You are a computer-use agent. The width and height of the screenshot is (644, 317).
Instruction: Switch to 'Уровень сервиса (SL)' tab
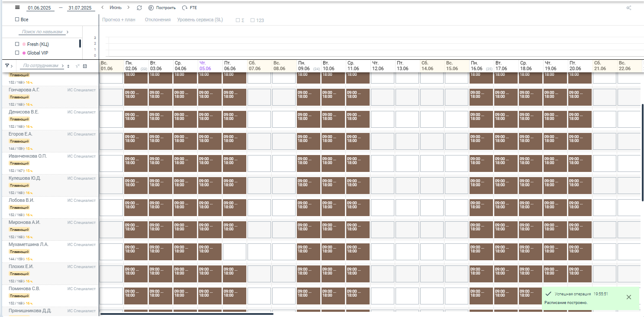[200, 20]
